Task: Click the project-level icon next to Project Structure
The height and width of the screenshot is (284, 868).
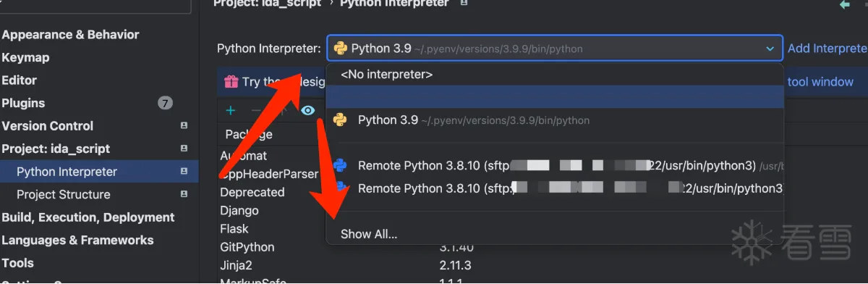Action: [184, 195]
